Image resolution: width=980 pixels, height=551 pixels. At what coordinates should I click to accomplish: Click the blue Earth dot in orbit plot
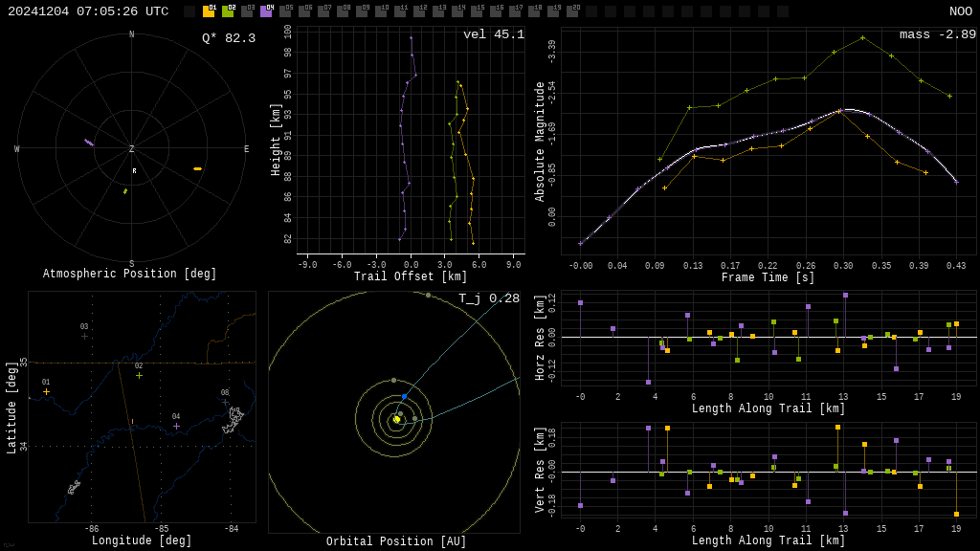tap(404, 396)
